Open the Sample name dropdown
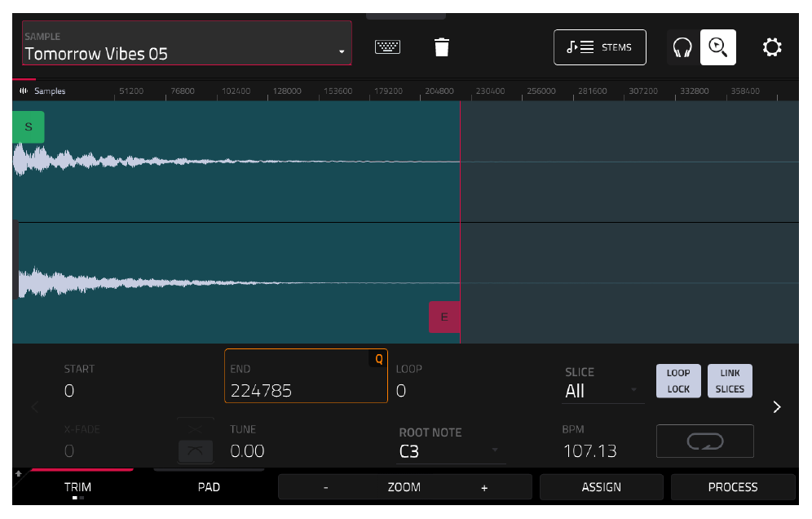This screenshot has height=519, width=812. (187, 43)
